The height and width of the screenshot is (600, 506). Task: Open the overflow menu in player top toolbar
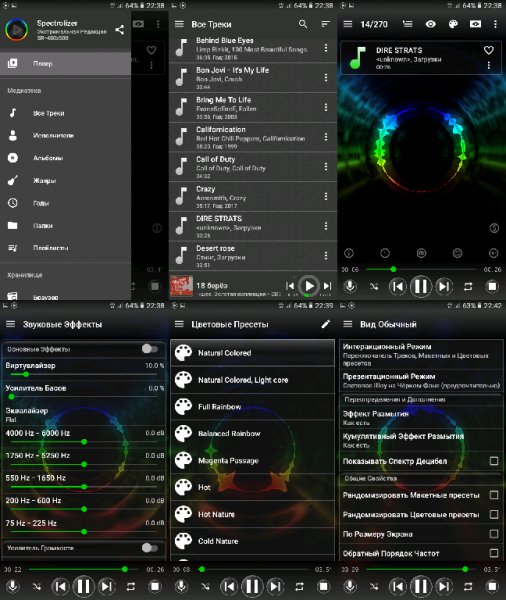[x=495, y=24]
